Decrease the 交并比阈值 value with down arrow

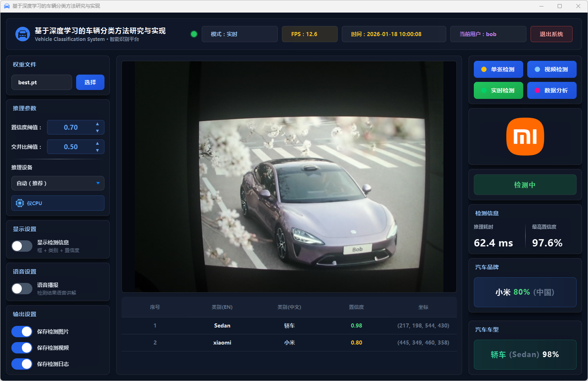point(97,150)
